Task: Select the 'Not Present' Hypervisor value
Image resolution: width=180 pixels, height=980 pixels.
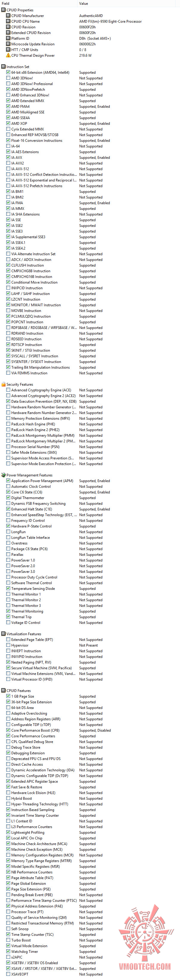Action: point(89,645)
